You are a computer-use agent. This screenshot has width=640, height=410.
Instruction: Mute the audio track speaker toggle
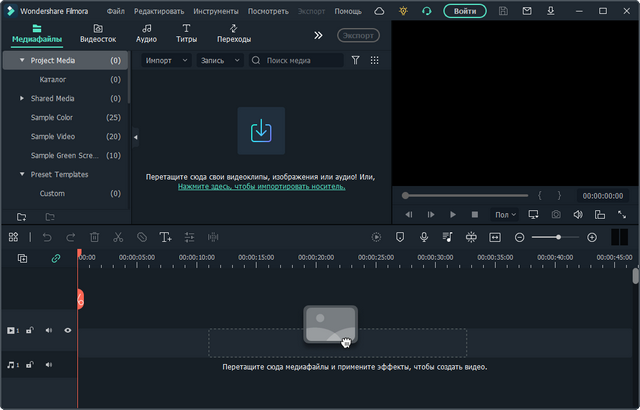coord(48,366)
